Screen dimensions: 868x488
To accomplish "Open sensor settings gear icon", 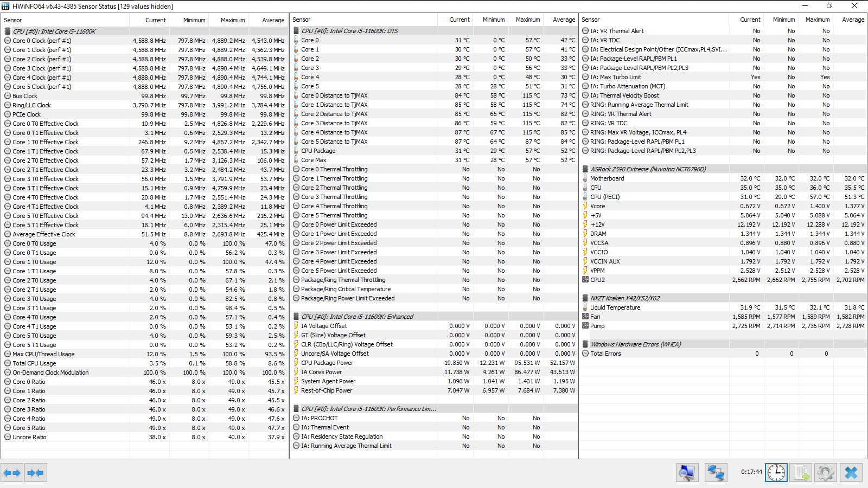I will point(826,473).
